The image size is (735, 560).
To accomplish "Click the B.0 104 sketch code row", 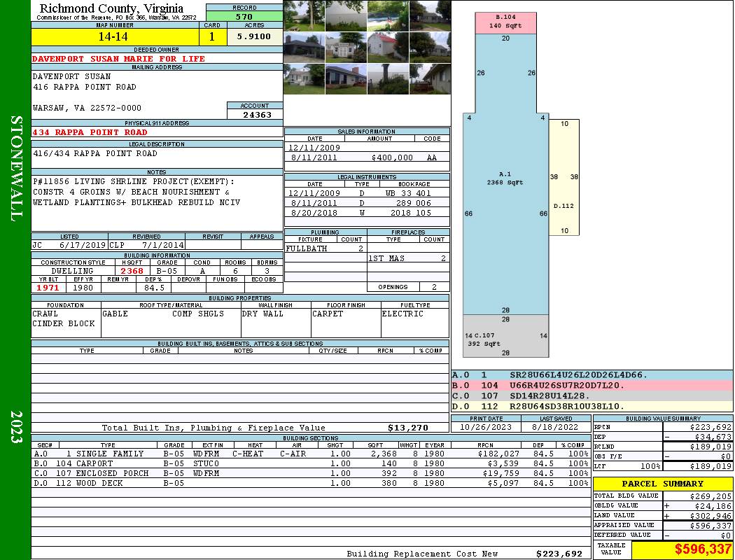I will (x=592, y=385).
